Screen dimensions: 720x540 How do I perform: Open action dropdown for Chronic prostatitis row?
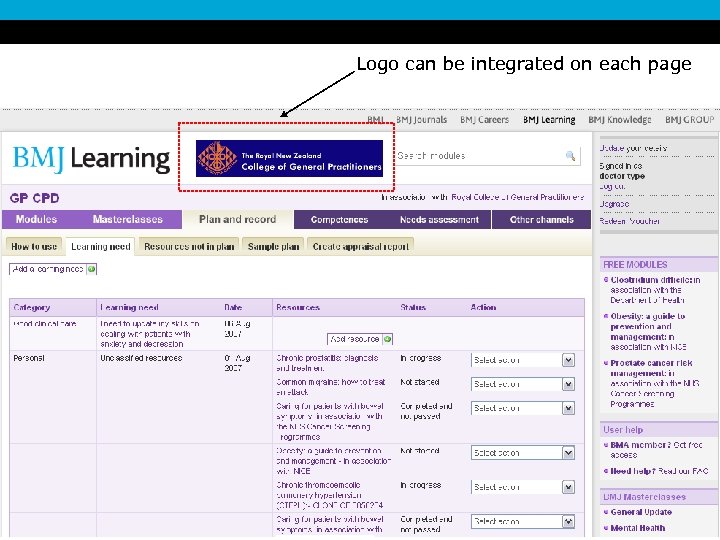[x=523, y=360]
